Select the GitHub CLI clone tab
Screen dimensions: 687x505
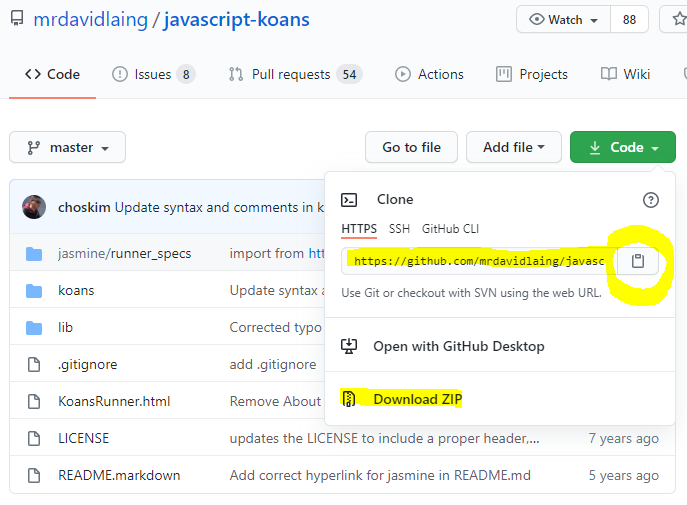point(450,229)
